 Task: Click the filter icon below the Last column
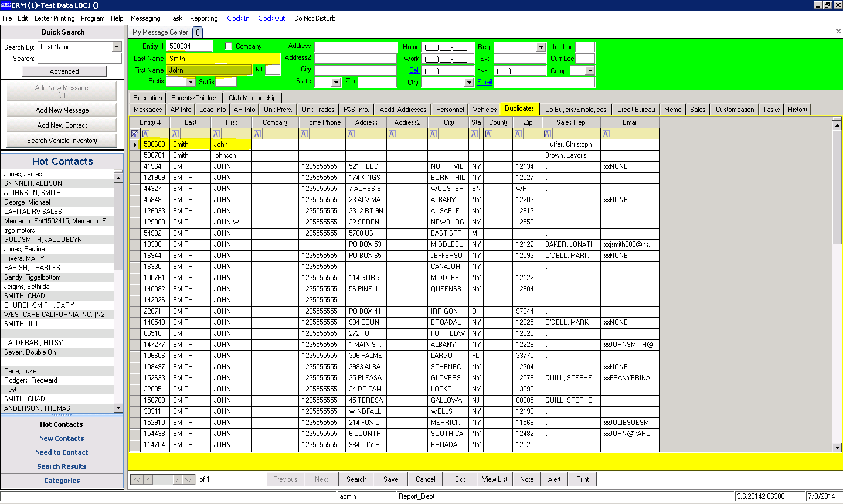pos(175,133)
